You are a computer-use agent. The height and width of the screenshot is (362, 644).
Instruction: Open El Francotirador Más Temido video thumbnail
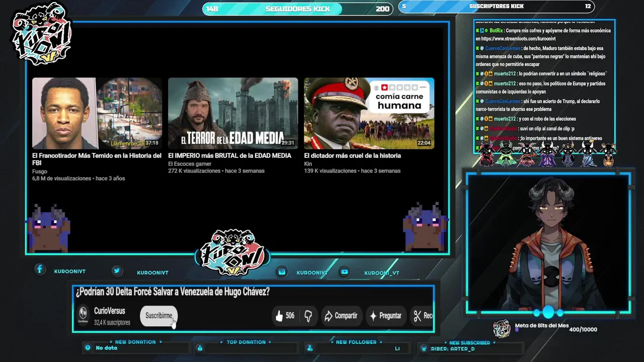pos(97,113)
